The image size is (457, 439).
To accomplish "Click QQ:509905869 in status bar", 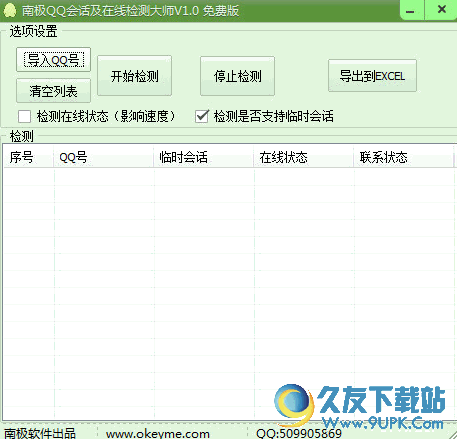I will coord(299,434).
